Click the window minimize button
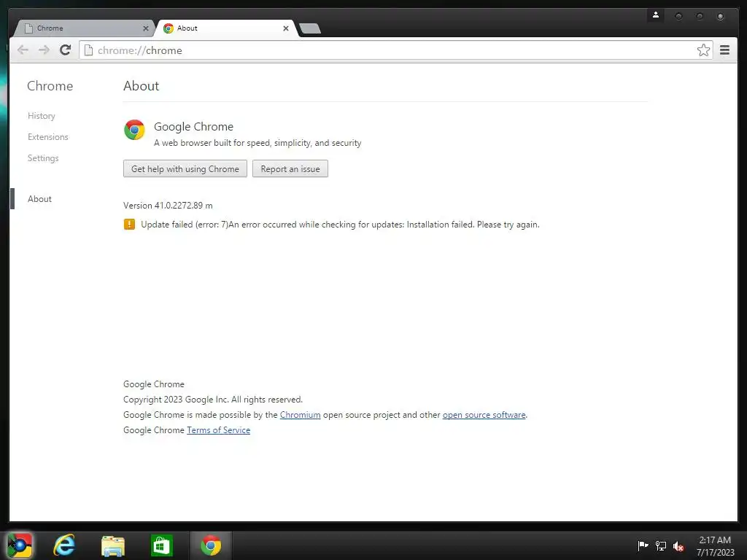 pyautogui.click(x=678, y=16)
